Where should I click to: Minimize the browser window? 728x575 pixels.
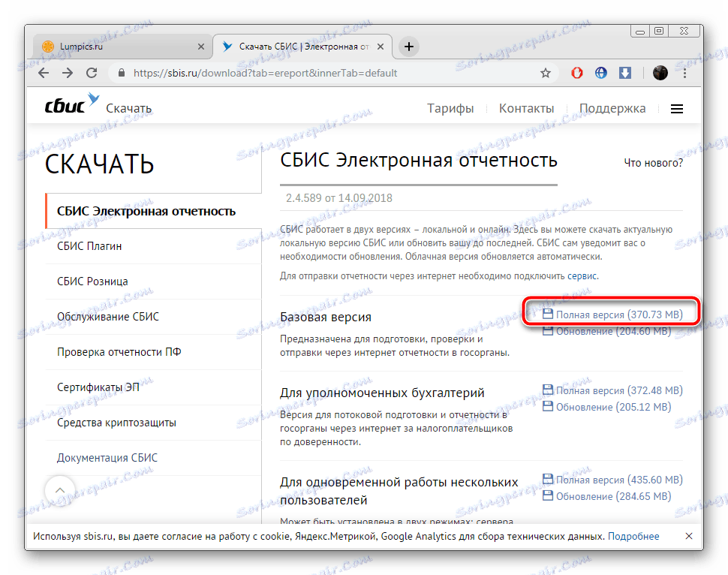point(640,32)
